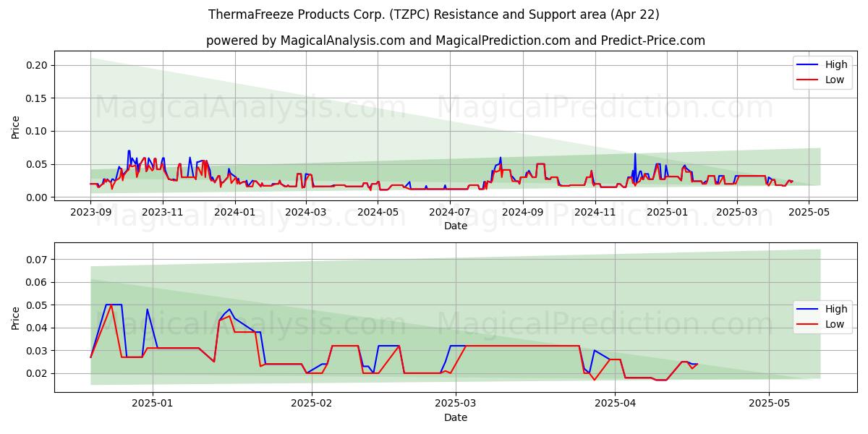Click the '2024-11' tick label
Screen dimensions: 868x434
point(595,212)
